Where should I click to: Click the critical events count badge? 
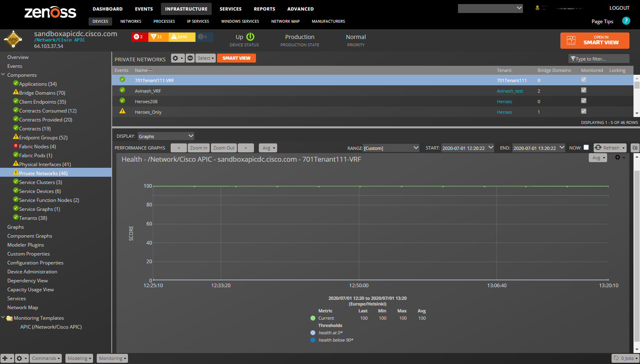pyautogui.click(x=140, y=37)
